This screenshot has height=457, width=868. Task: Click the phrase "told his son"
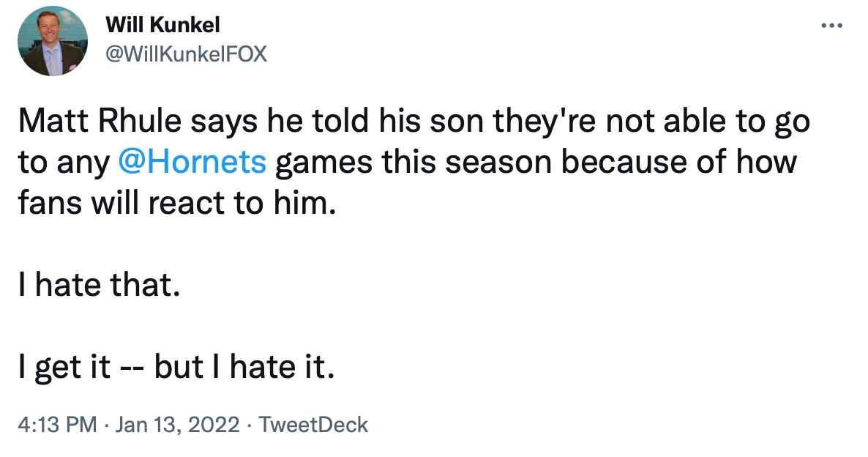(x=389, y=122)
